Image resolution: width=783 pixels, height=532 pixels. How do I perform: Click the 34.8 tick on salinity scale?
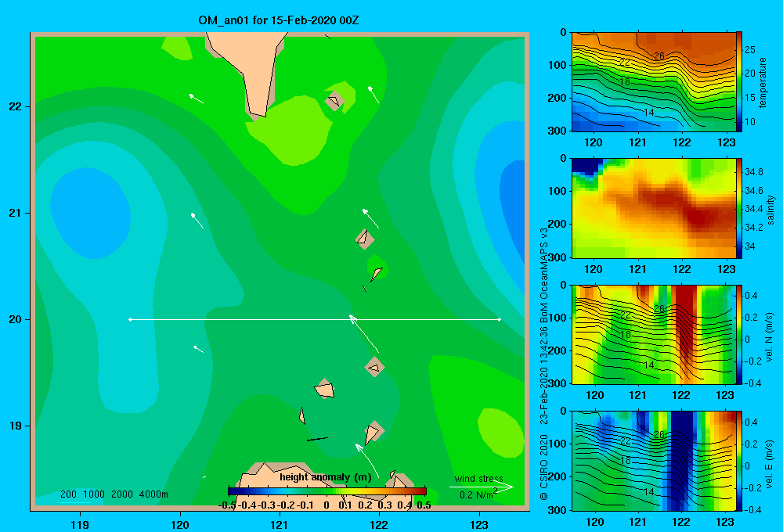pos(754,171)
